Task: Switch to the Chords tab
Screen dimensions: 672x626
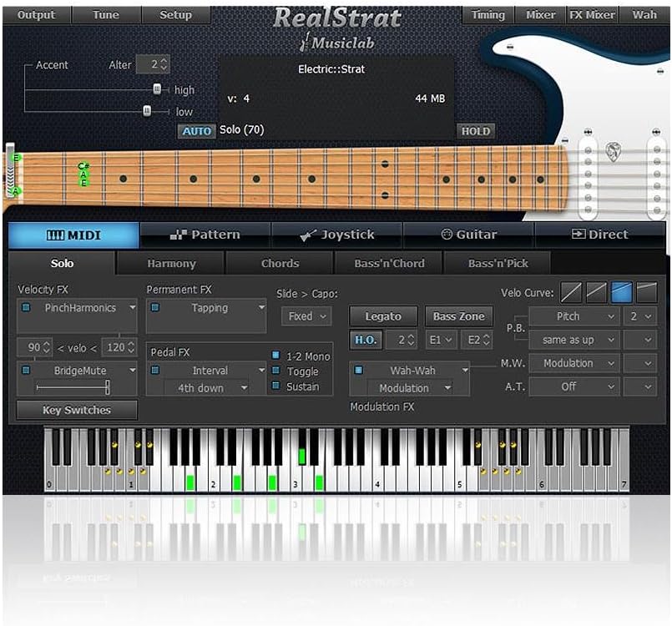Action: click(279, 263)
